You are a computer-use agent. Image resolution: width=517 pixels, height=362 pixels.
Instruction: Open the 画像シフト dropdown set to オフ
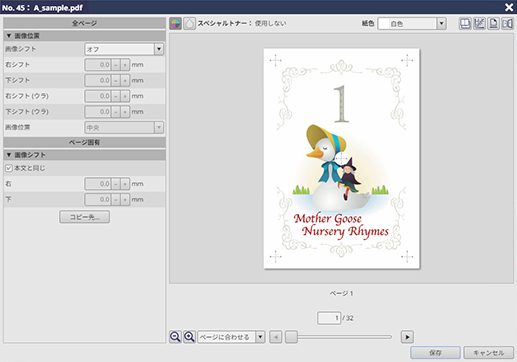pos(124,49)
